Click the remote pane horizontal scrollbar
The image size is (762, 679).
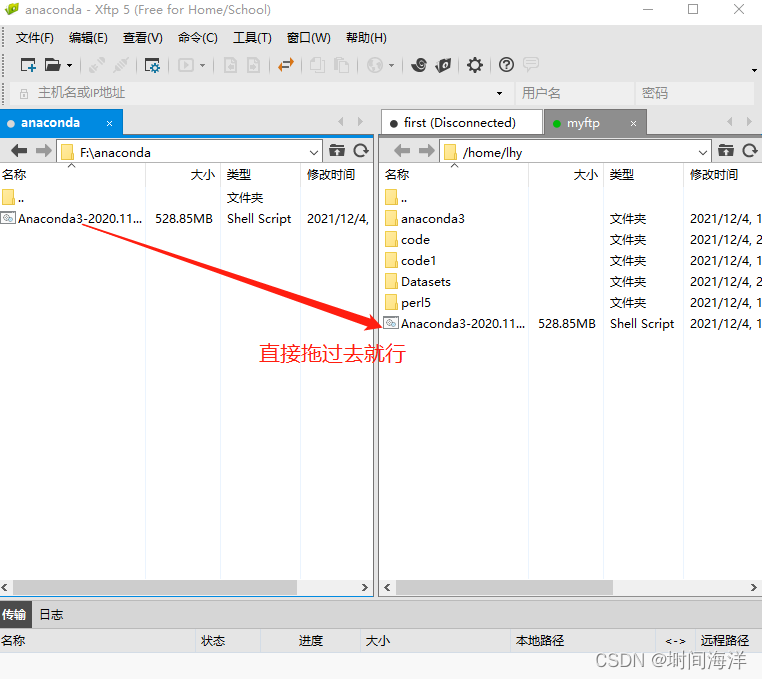click(x=504, y=587)
